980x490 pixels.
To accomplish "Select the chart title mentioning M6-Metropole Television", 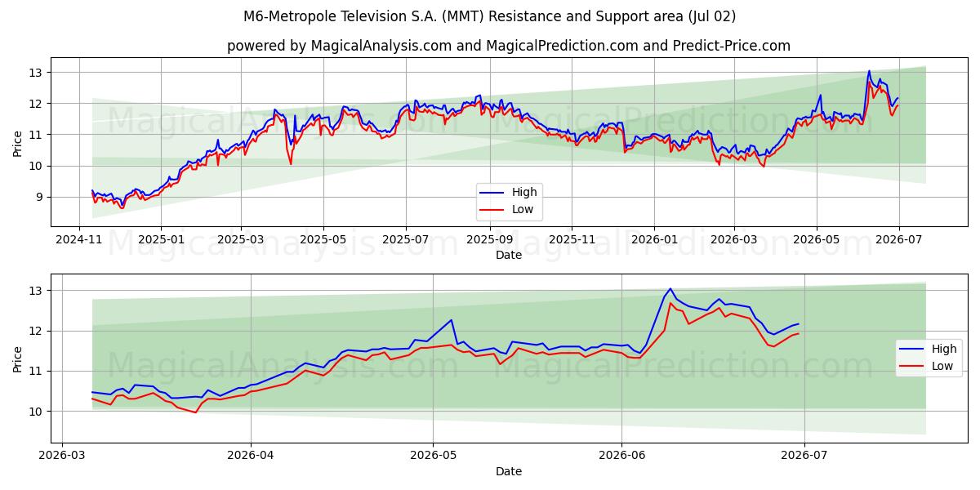I will click(490, 16).
